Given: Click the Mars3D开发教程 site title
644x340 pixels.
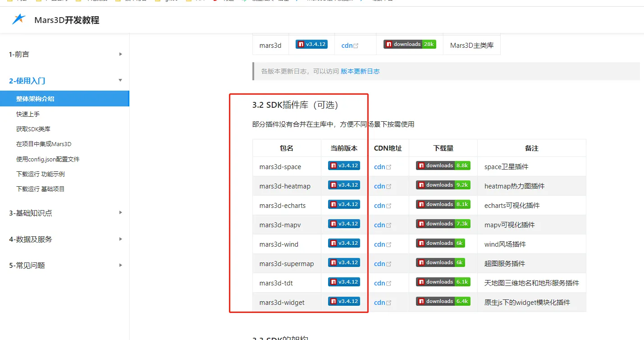Looking at the screenshot, I should [x=67, y=20].
